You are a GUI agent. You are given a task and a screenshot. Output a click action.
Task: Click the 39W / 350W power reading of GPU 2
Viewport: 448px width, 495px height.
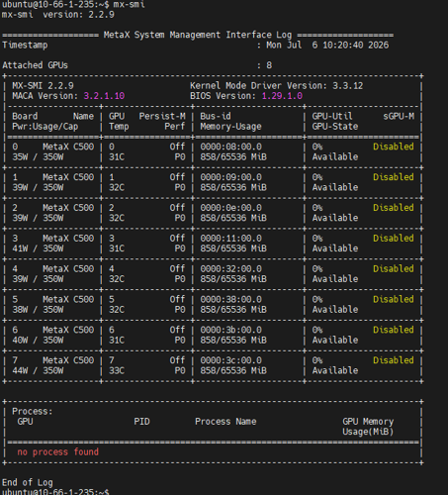38,218
